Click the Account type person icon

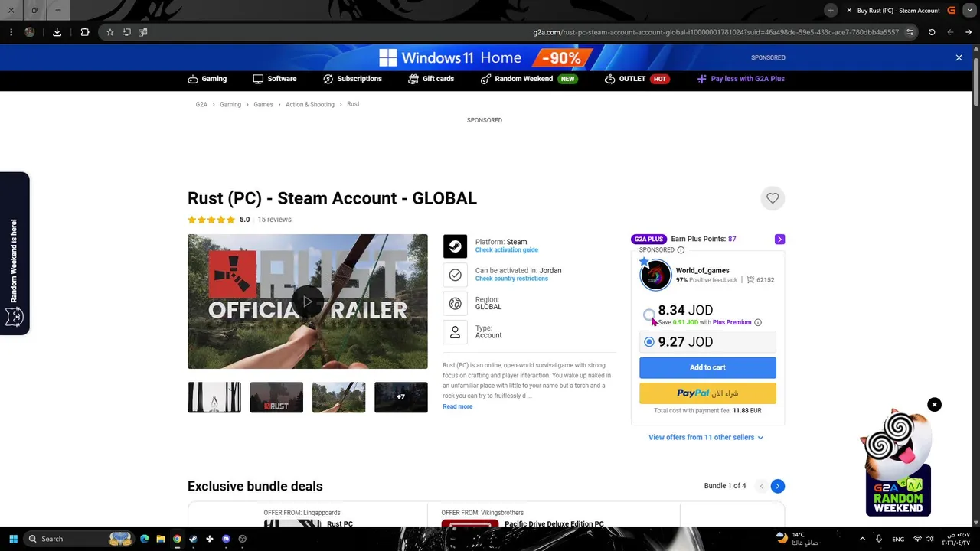click(455, 332)
